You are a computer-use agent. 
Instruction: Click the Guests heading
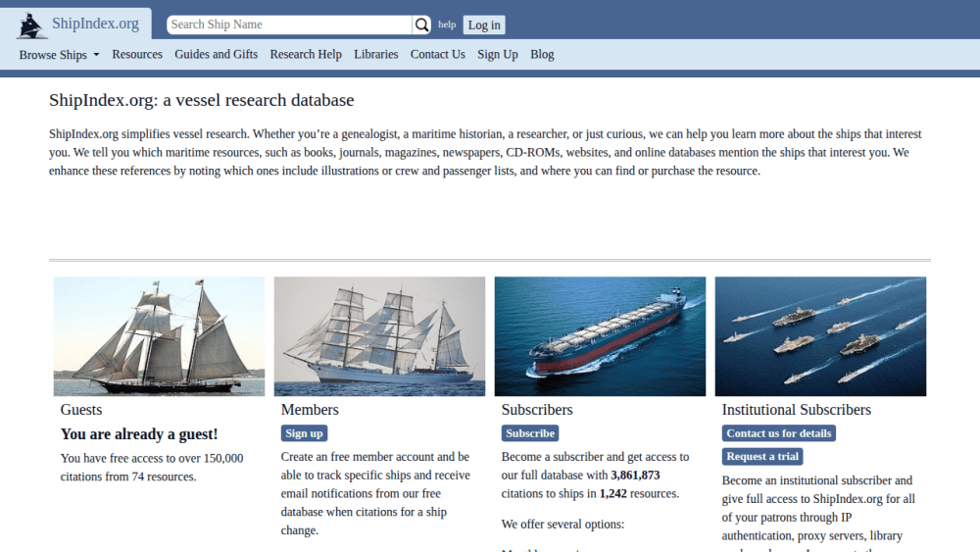point(81,410)
